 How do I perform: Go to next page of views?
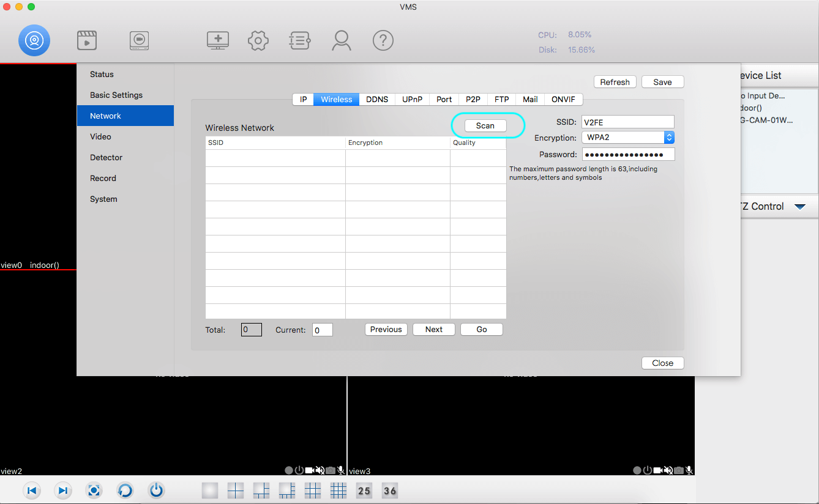62,491
